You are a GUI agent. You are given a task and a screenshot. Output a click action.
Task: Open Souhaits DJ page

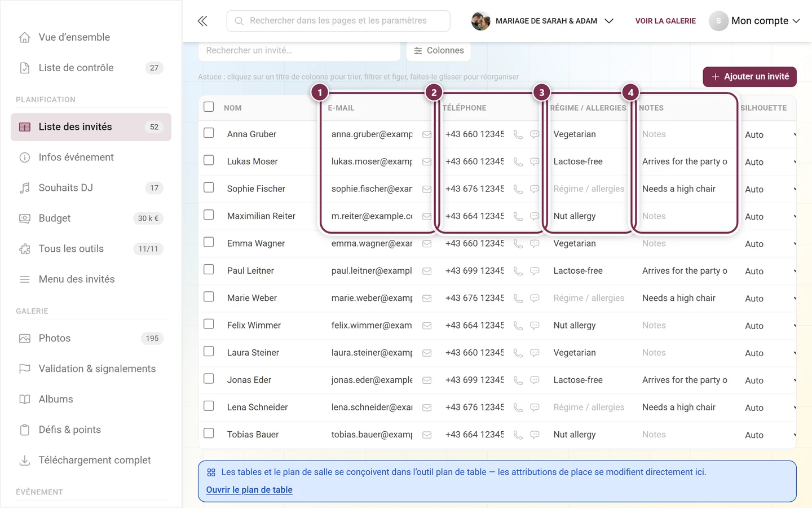(91, 188)
